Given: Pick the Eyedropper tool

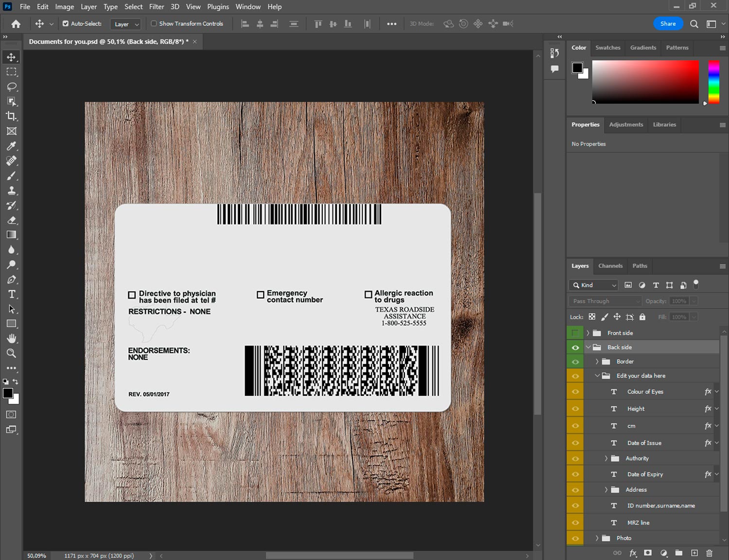Looking at the screenshot, I should pyautogui.click(x=11, y=146).
